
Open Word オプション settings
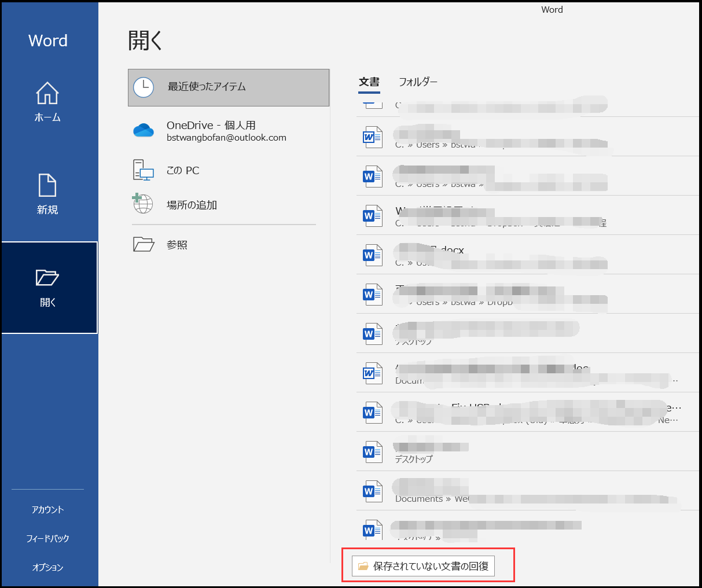(47, 567)
